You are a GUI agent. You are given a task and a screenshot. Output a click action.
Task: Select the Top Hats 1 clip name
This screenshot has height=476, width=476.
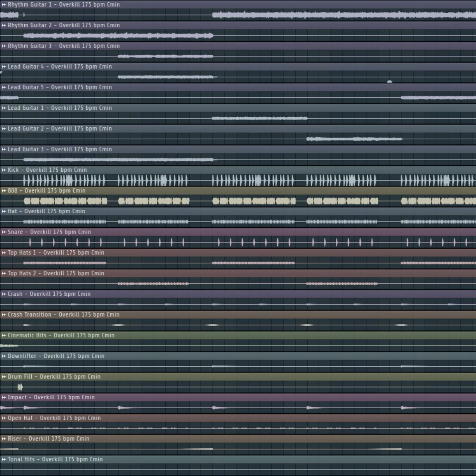coord(56,253)
